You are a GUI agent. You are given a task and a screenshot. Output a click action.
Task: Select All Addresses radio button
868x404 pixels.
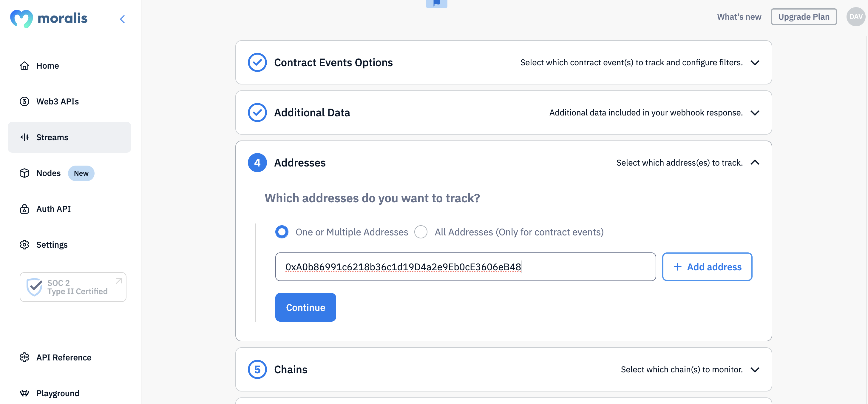click(421, 232)
